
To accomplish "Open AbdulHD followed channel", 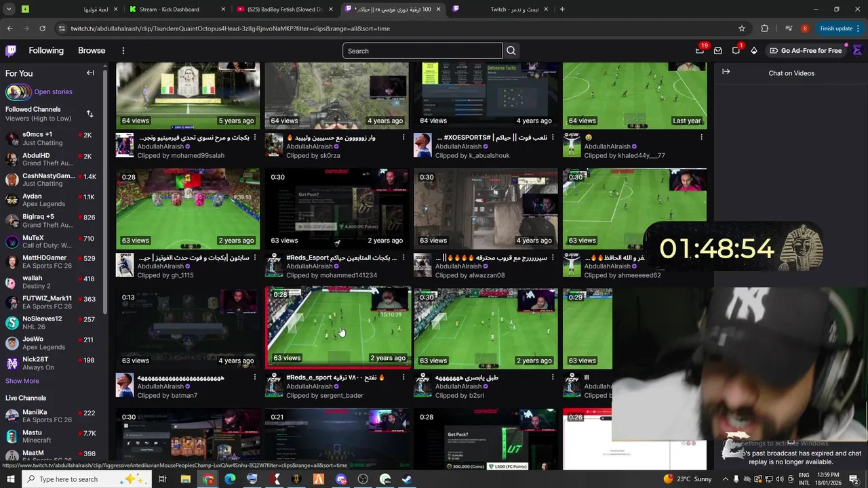I will point(52,159).
